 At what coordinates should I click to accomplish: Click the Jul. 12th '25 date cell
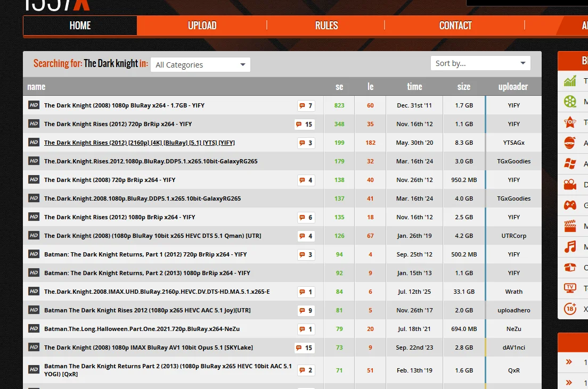(414, 292)
